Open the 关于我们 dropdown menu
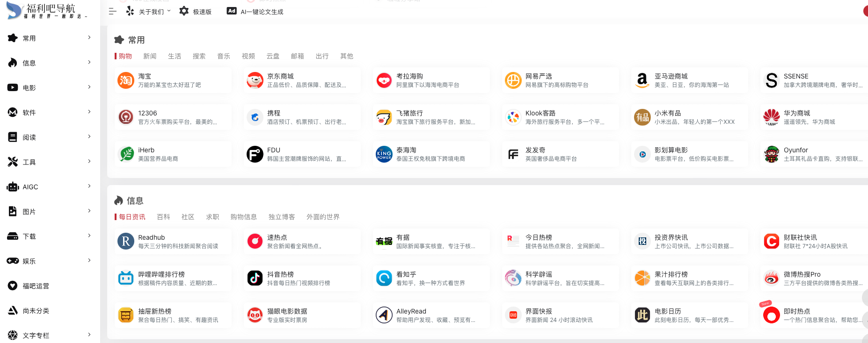Image resolution: width=868 pixels, height=343 pixels. coord(148,12)
